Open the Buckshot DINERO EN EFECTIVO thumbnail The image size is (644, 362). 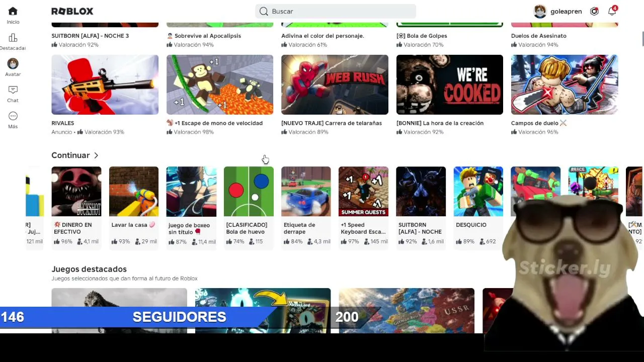(x=76, y=192)
